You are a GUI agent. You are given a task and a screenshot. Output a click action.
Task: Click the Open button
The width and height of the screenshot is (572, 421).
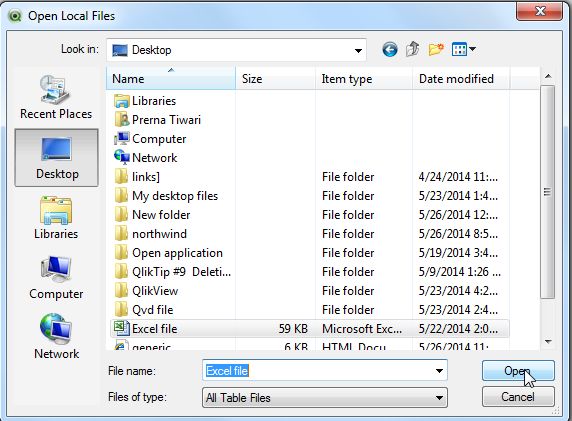[x=518, y=371]
